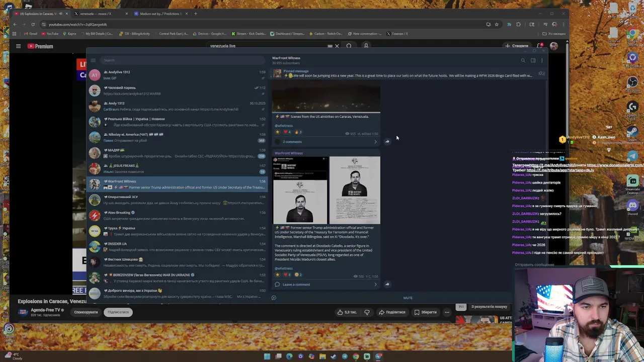Like the YouTube video 5,3 тис.
This screenshot has width=644, height=362.
347,312
